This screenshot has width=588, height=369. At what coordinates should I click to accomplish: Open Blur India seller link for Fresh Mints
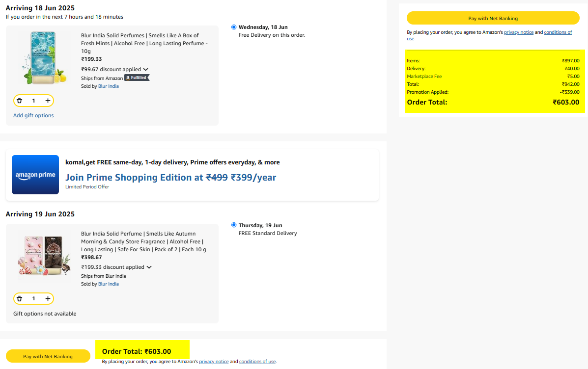[109, 86]
